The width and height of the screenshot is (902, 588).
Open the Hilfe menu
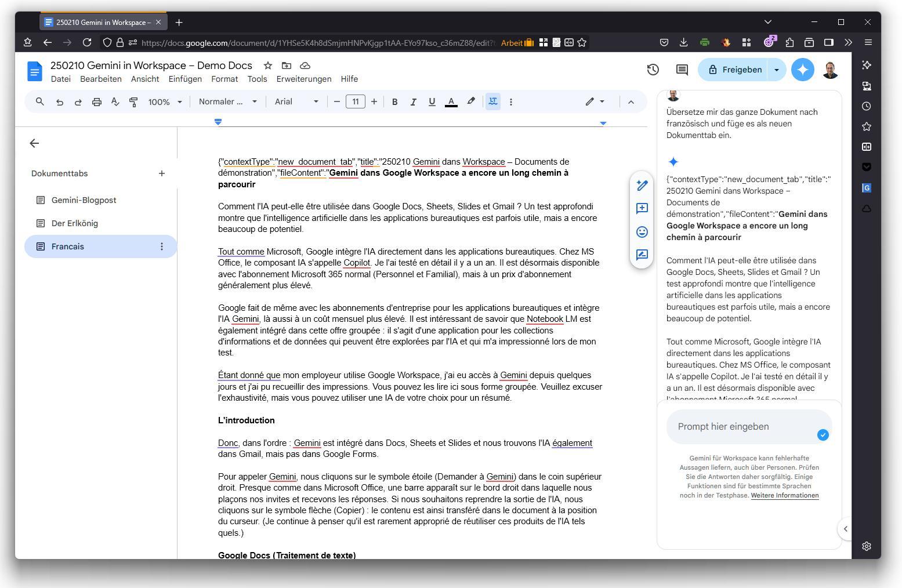pyautogui.click(x=349, y=79)
